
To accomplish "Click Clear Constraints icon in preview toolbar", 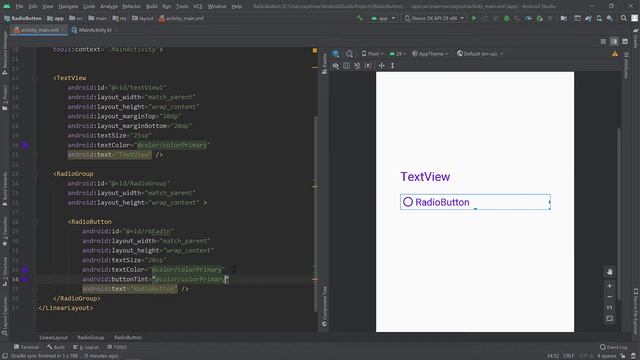I will (357, 65).
